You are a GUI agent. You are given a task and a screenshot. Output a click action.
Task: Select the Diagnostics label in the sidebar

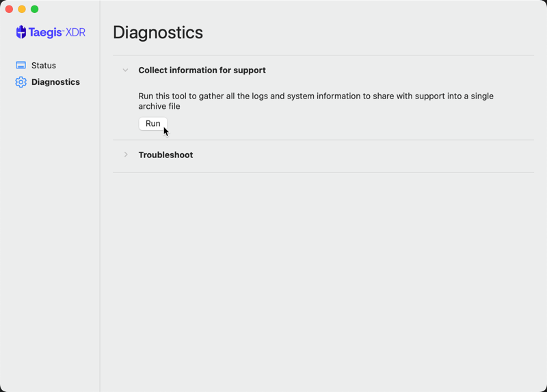pos(55,82)
